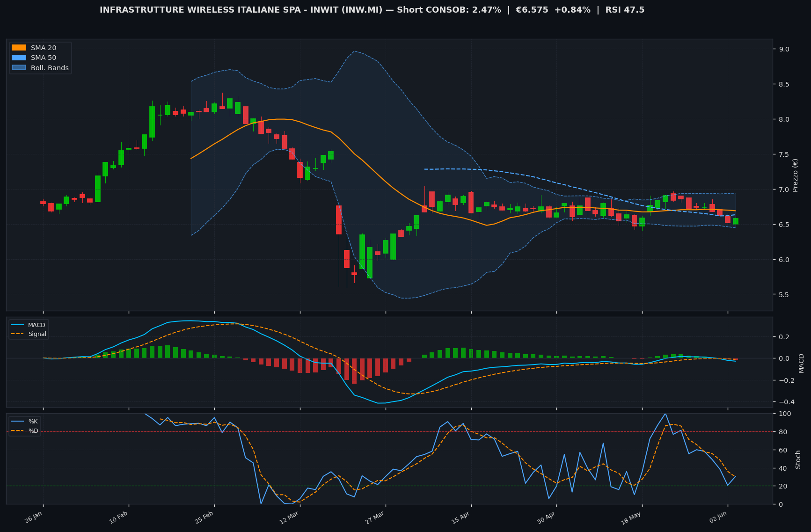Click the '25 Feb' date label
Image resolution: width=811 pixels, height=532 pixels.
205,518
